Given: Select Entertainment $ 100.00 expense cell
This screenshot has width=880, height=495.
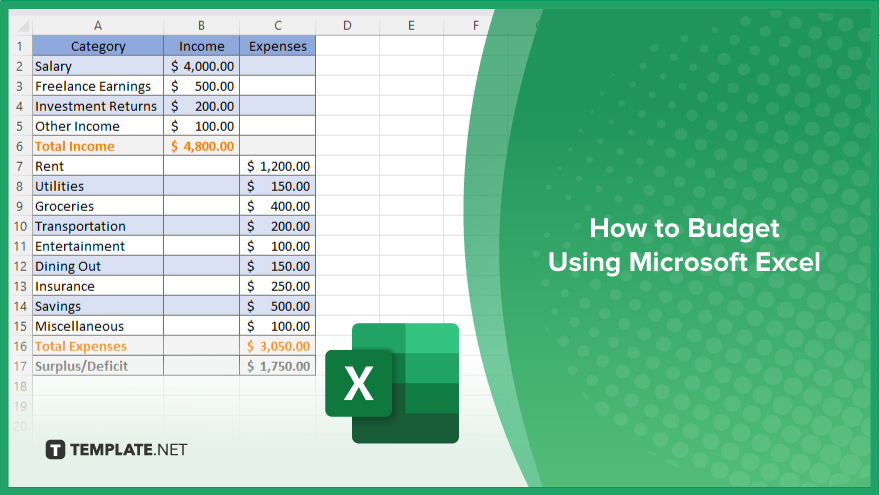Looking at the screenshot, I should pos(278,246).
